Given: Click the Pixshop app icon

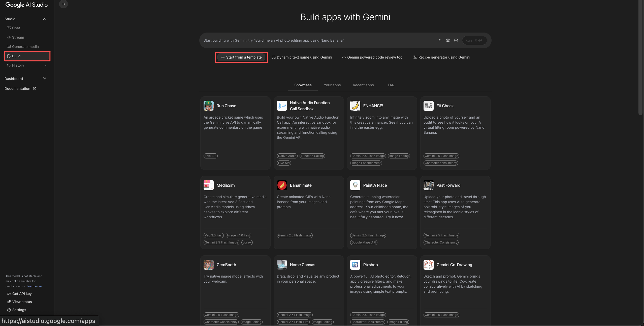Looking at the screenshot, I should [355, 265].
